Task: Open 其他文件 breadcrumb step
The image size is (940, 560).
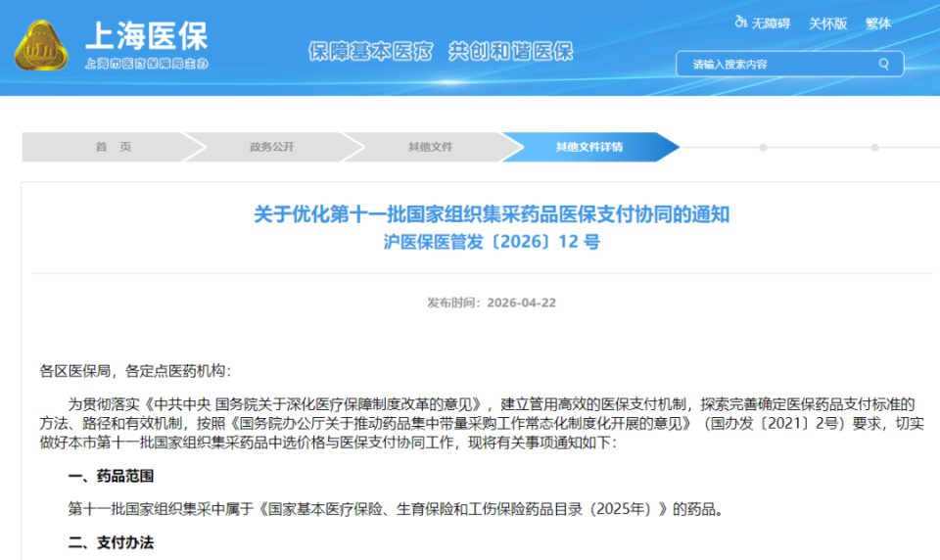Action: (x=431, y=147)
